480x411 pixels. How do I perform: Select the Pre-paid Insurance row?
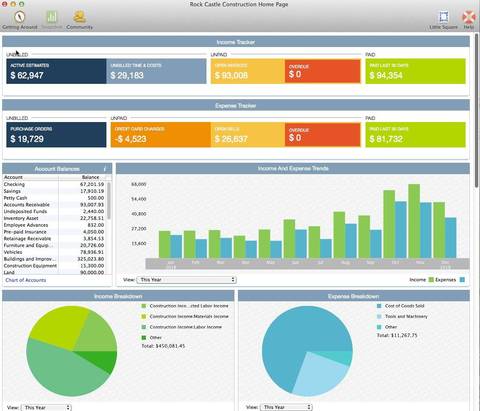(54, 232)
